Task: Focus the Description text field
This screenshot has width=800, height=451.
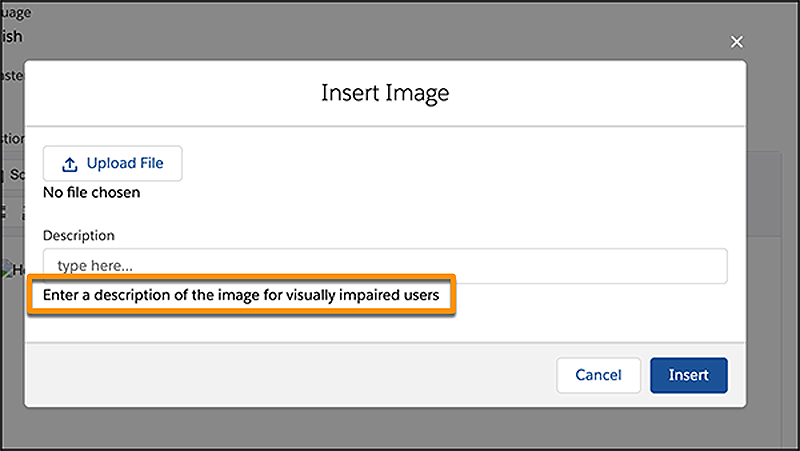Action: click(385, 266)
